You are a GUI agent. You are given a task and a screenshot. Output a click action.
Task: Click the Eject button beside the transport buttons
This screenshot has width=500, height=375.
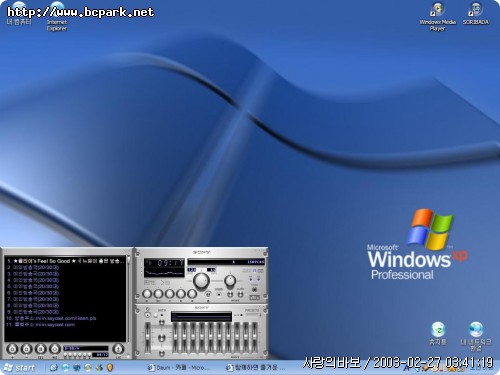click(x=208, y=294)
